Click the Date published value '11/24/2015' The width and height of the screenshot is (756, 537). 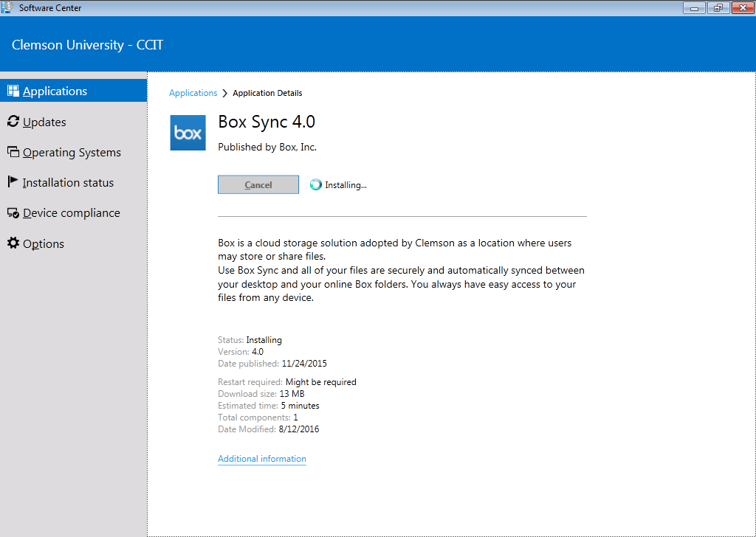(x=304, y=363)
